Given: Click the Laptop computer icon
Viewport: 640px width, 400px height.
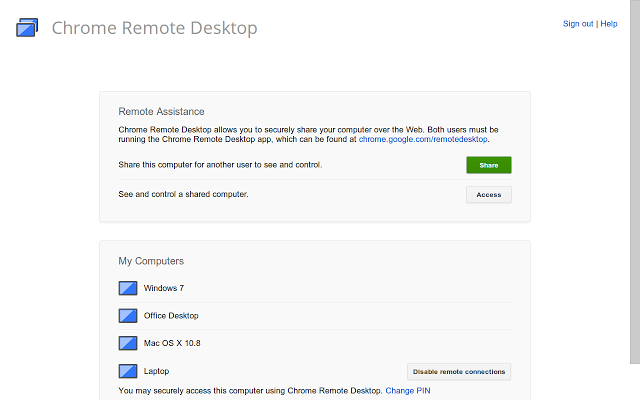Looking at the screenshot, I should pyautogui.click(x=127, y=371).
